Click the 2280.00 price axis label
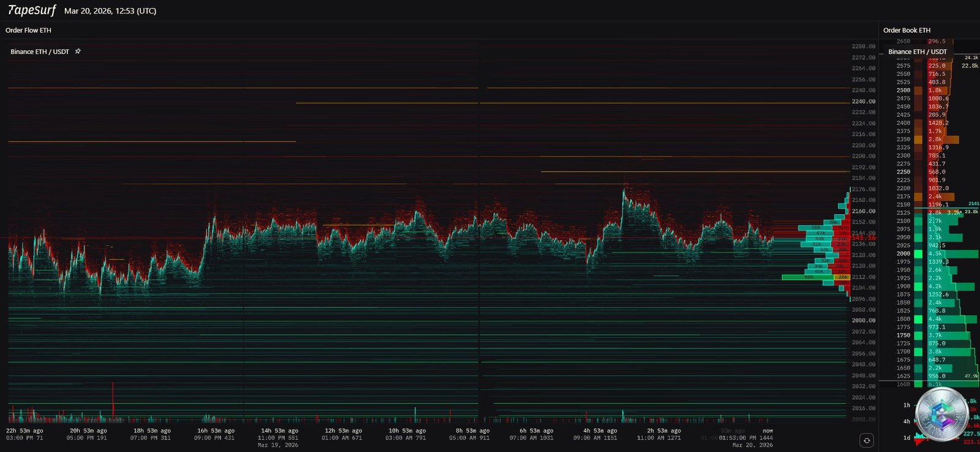This screenshot has height=452, width=980. tap(864, 47)
